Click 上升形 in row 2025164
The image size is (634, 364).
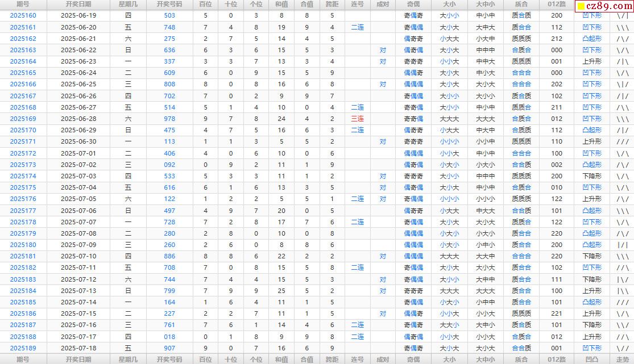[x=592, y=61]
